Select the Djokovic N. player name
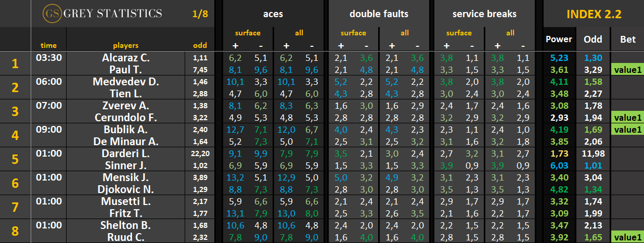 (x=125, y=189)
